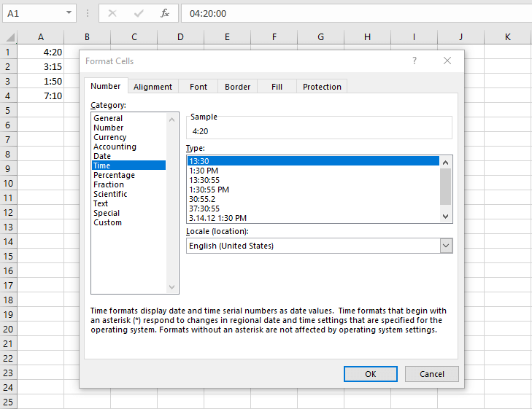Click the Type list scroll down arrow
Screen dimensions: 532x409
pyautogui.click(x=445, y=217)
